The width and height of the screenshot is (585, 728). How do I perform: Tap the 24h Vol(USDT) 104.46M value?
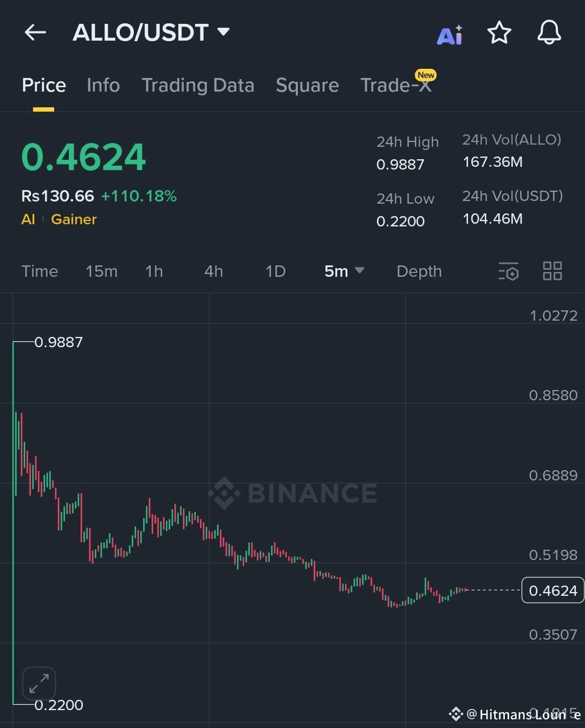tap(492, 218)
